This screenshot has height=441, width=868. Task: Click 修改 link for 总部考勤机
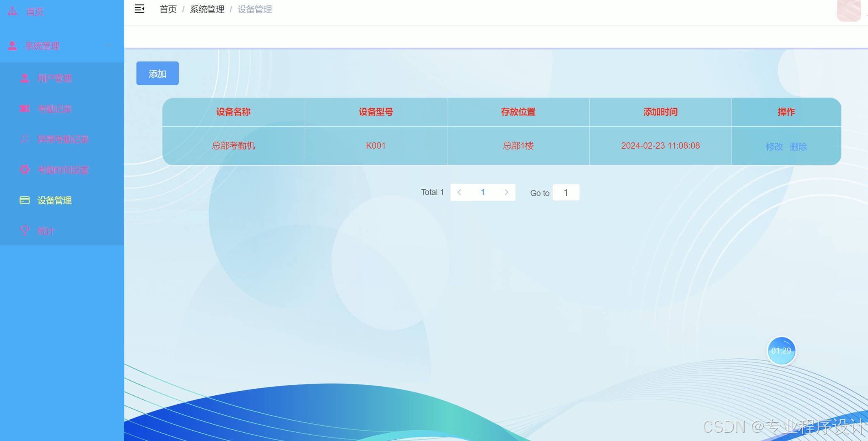pyautogui.click(x=774, y=146)
